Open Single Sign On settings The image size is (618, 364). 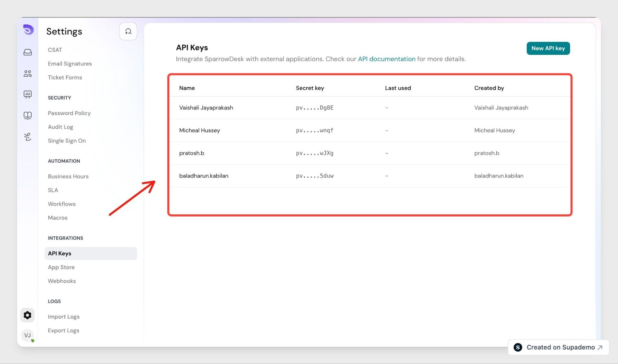pos(67,141)
